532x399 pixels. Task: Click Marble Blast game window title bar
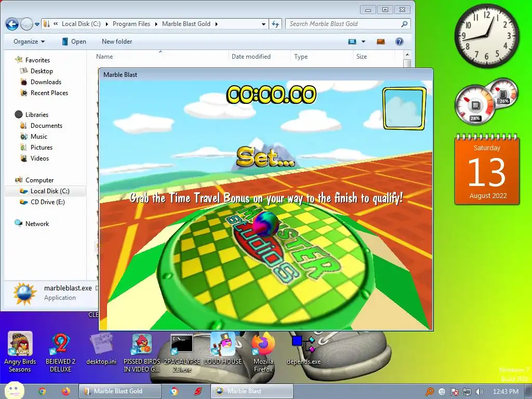pyautogui.click(x=265, y=75)
